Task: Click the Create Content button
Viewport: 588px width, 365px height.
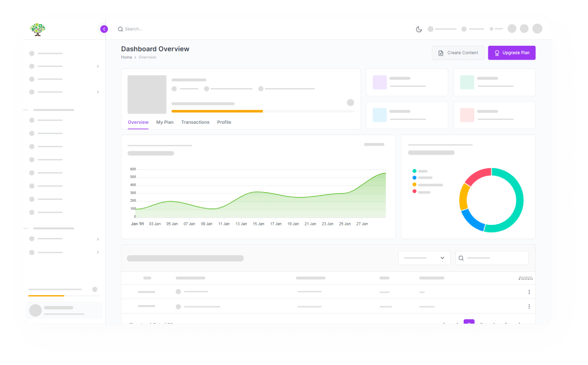Action: 458,53
